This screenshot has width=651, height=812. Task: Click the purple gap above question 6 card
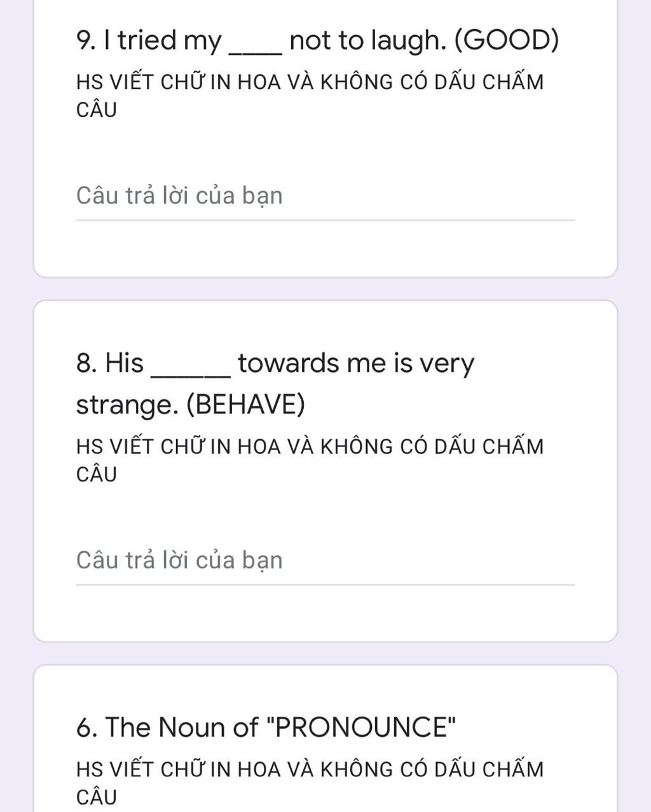pos(325,654)
